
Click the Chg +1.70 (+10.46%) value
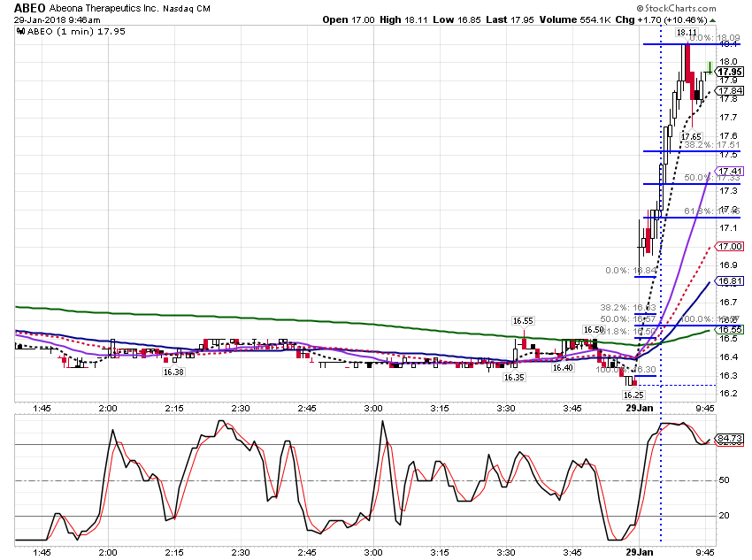coord(662,19)
